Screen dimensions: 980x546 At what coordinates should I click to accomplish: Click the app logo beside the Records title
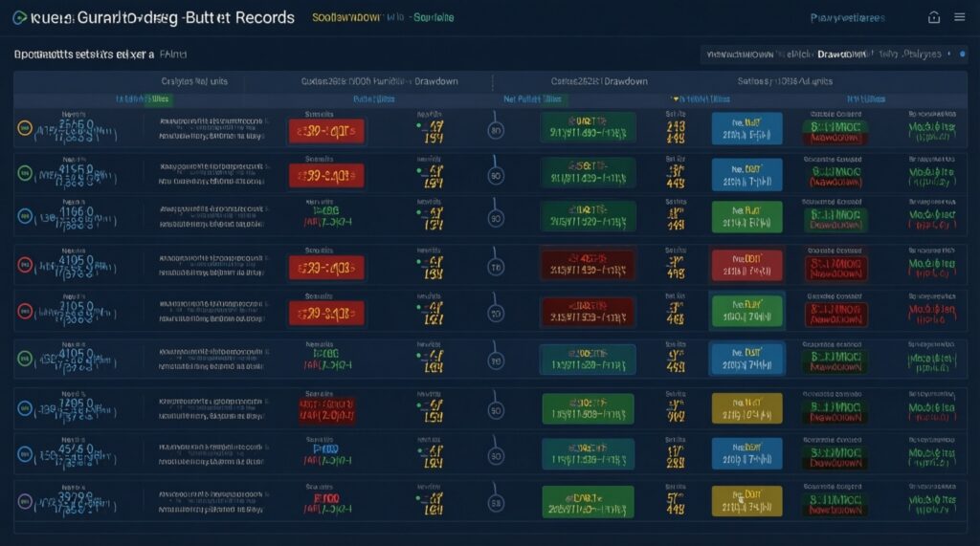[x=19, y=17]
